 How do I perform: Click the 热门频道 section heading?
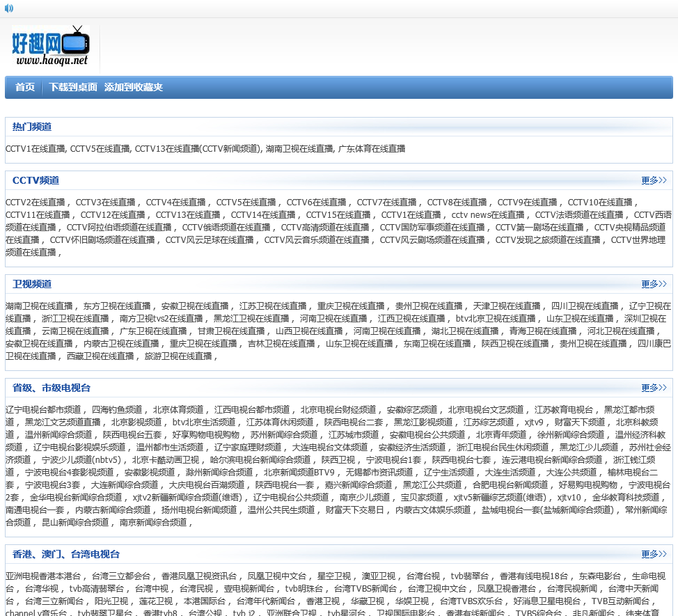pos(32,127)
